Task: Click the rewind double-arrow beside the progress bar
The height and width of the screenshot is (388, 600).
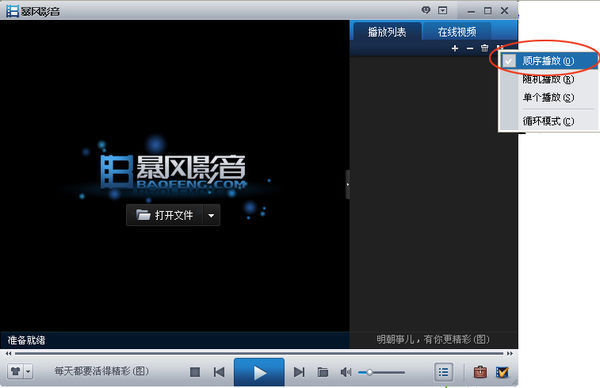Action: [8, 354]
